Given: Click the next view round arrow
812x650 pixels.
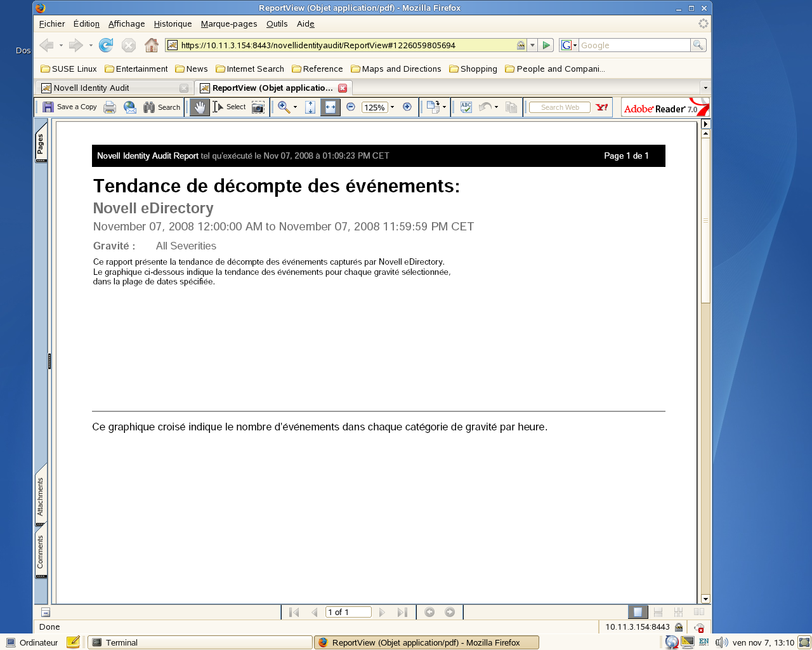Looking at the screenshot, I should [450, 612].
